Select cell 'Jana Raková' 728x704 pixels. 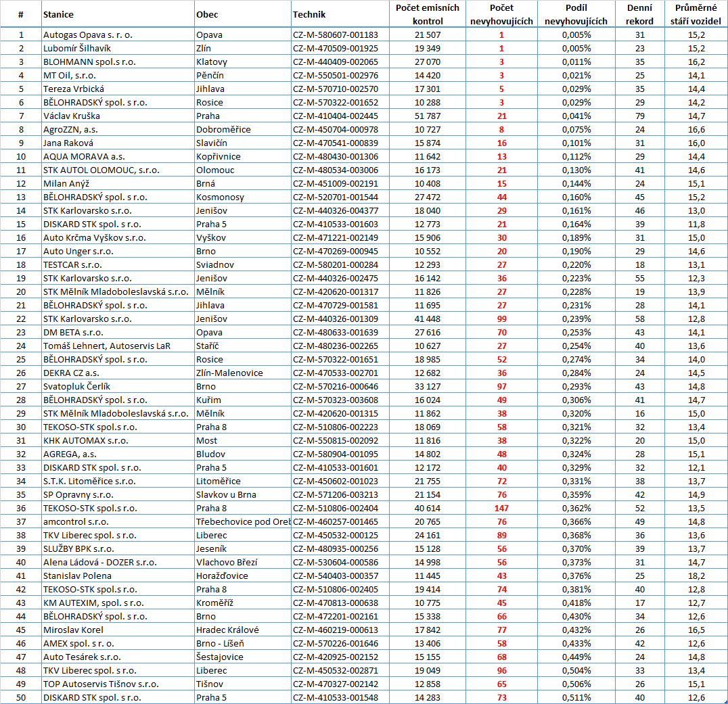[x=118, y=143]
